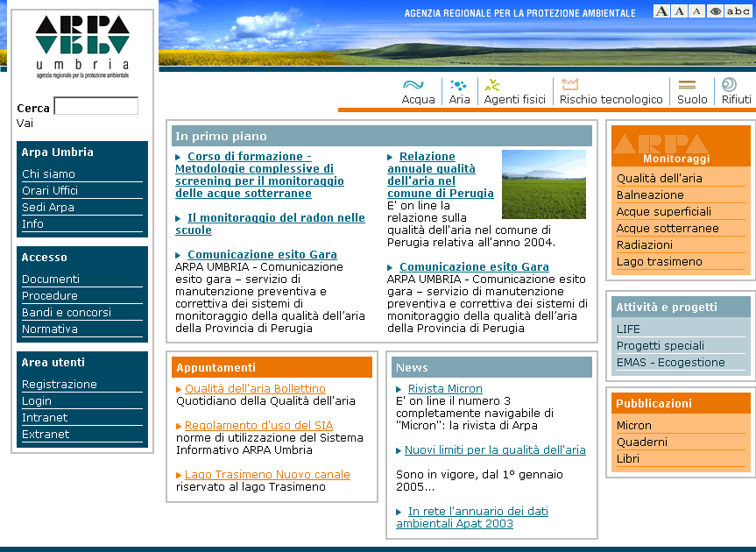Image resolution: width=756 pixels, height=552 pixels.
Task: Open Relazione annuale qualità dell'aria link
Action: [x=440, y=174]
